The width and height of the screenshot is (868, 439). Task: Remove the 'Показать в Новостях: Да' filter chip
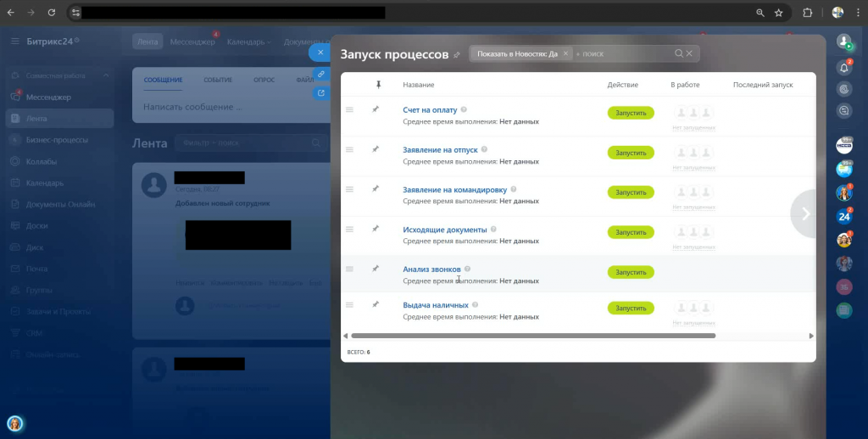[565, 53]
